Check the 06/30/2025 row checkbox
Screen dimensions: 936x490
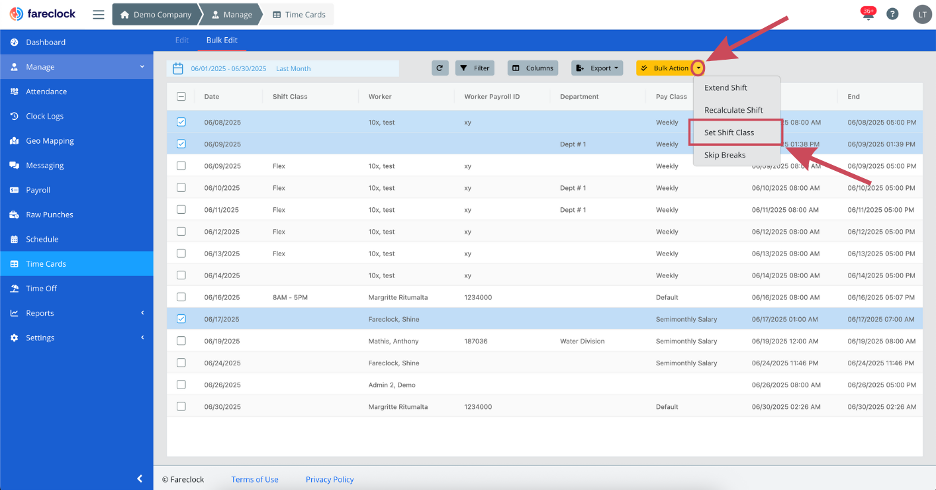(181, 406)
